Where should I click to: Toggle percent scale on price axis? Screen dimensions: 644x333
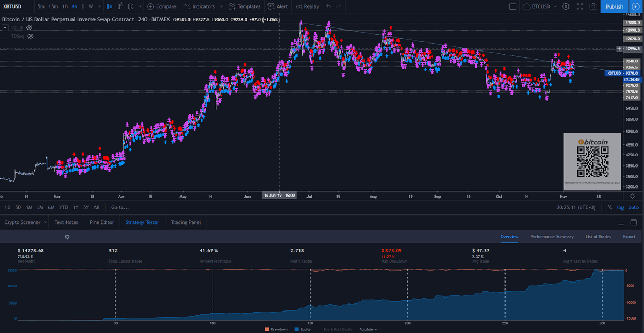pyautogui.click(x=609, y=207)
